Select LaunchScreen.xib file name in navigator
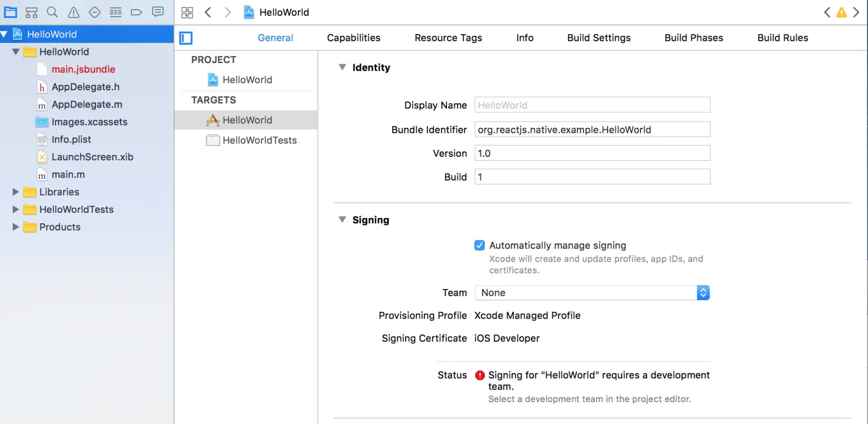 coord(93,157)
